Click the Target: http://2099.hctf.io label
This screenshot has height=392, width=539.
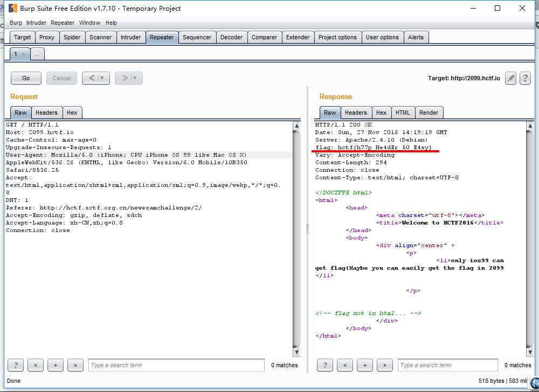[x=464, y=78]
